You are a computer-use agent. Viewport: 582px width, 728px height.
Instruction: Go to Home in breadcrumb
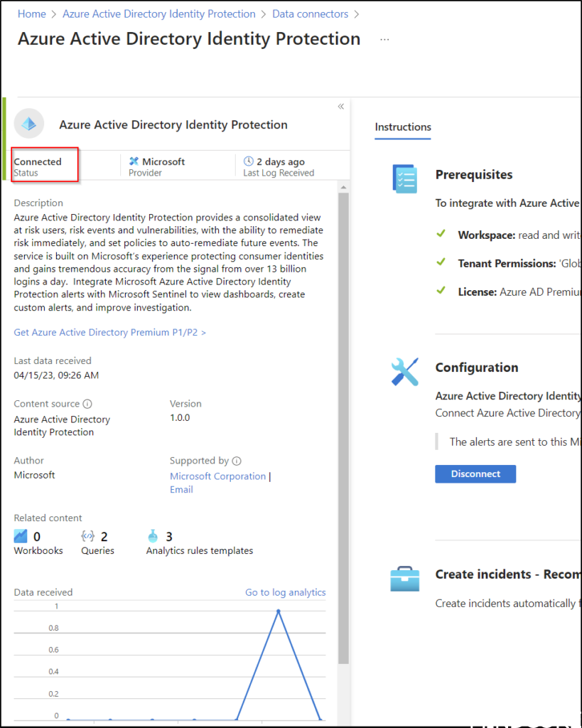[31, 14]
